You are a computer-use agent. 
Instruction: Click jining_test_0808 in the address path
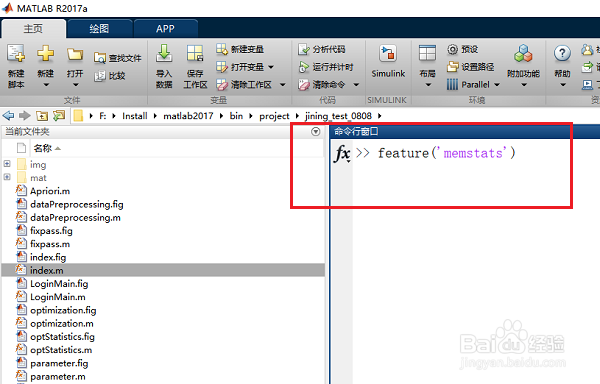(x=338, y=116)
